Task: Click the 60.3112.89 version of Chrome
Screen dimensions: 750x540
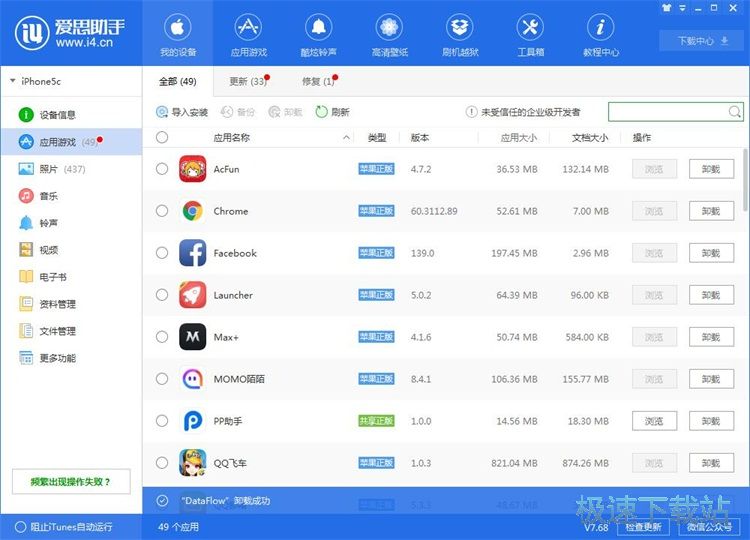Action: (x=434, y=211)
